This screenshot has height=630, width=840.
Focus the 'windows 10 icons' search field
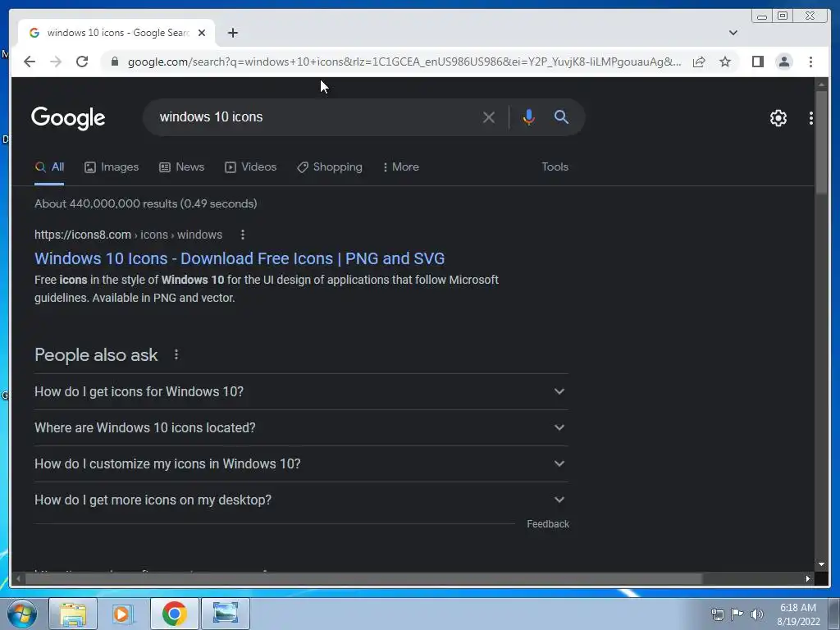coord(316,116)
